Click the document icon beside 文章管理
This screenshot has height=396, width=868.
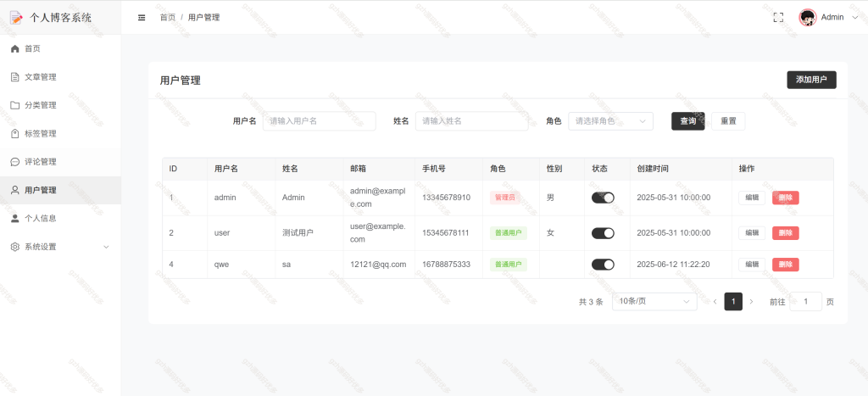point(15,77)
